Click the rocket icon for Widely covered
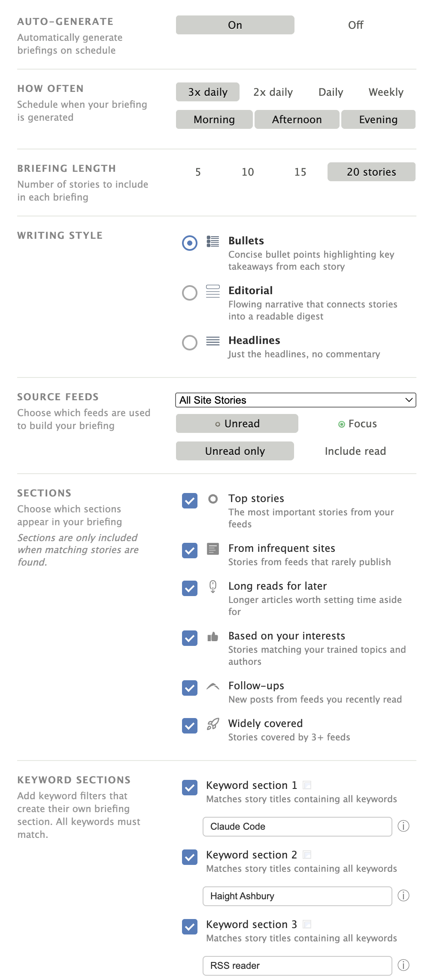437x980 pixels. click(213, 724)
